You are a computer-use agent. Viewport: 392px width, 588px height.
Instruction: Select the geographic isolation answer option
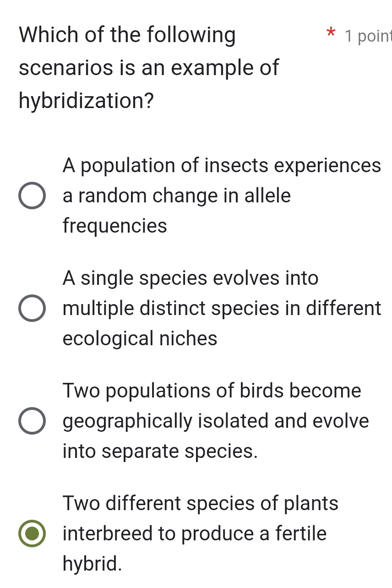[32, 421]
